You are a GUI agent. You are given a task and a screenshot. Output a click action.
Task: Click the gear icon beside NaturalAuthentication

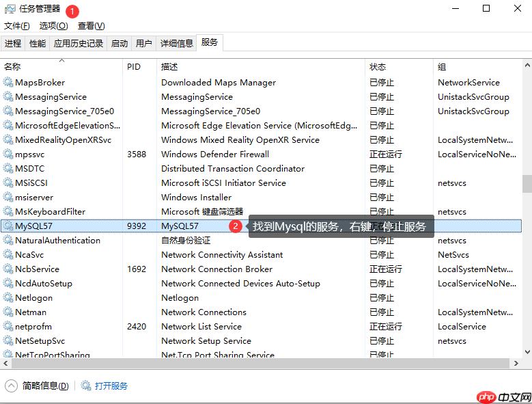click(x=8, y=240)
